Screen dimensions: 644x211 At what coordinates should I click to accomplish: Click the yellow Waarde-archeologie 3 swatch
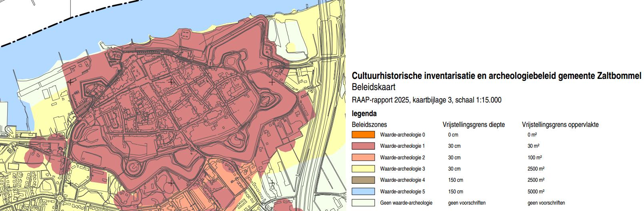coord(363,169)
